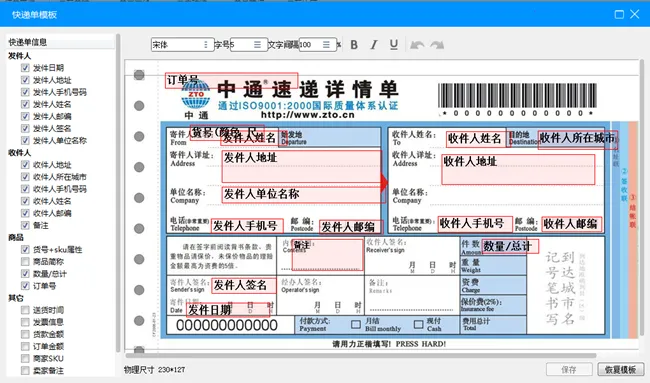Image resolution: width=650 pixels, height=383 pixels.
Task: Open the 宋体 font dropdown
Action: (x=182, y=45)
